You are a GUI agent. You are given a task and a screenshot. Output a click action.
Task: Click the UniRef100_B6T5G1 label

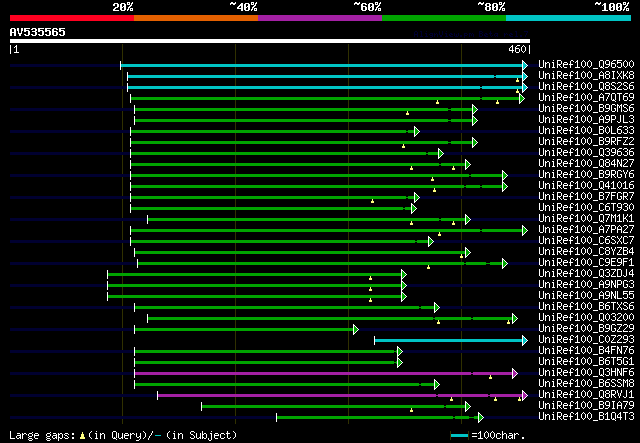(586, 362)
